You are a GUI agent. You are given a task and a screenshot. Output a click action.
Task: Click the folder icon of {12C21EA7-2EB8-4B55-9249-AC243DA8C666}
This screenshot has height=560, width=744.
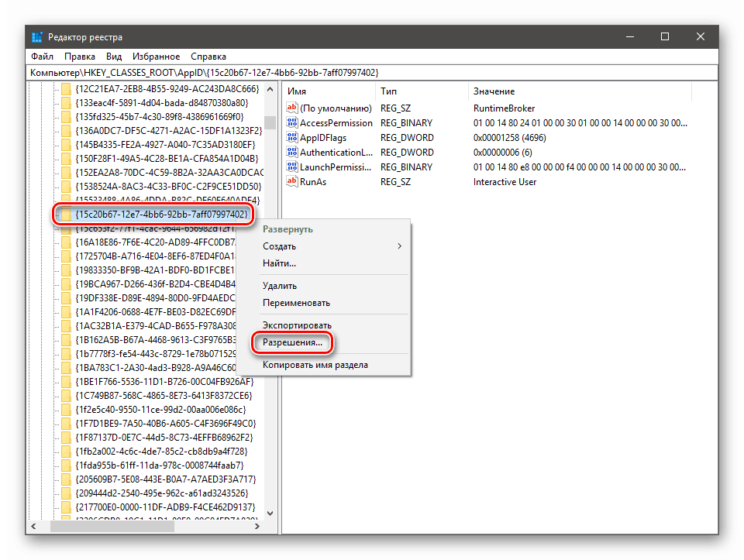(66, 88)
